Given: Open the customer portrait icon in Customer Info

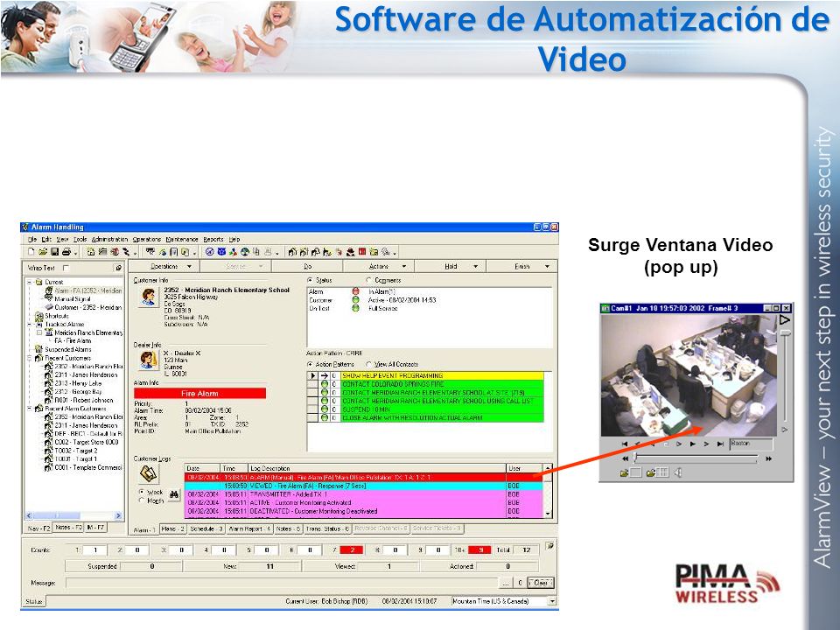Looking at the screenshot, I should pos(149,297).
